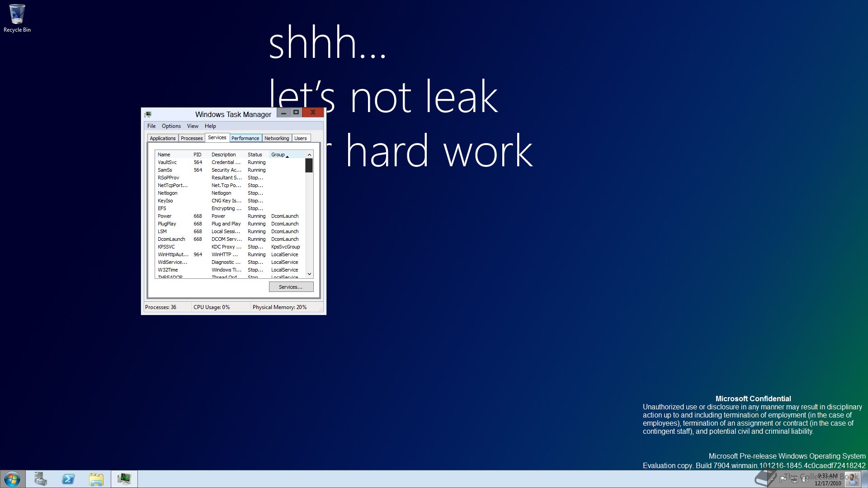
Task: Open the File menu
Action: (151, 126)
